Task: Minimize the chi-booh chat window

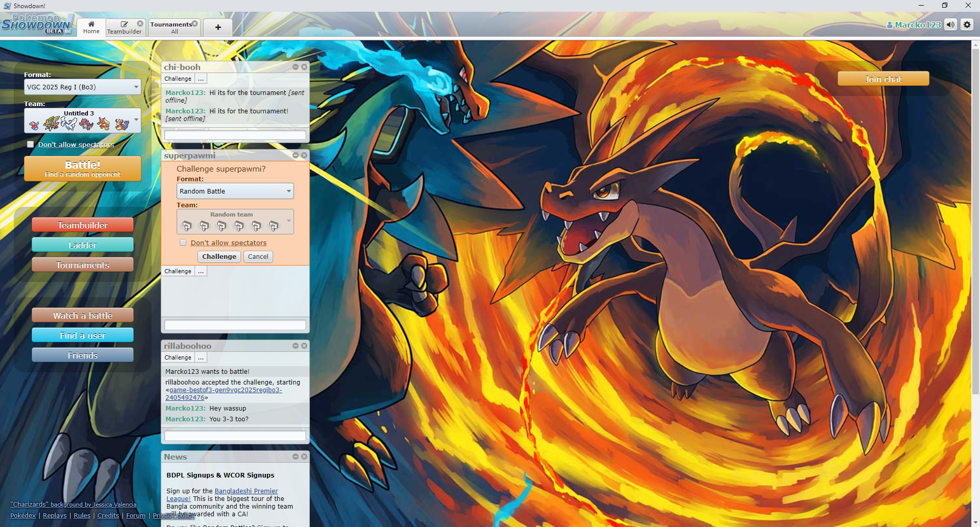Action: 296,67
